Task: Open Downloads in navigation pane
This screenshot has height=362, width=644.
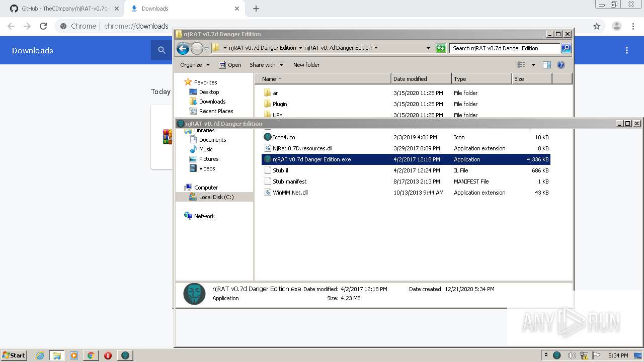Action: coord(212,102)
